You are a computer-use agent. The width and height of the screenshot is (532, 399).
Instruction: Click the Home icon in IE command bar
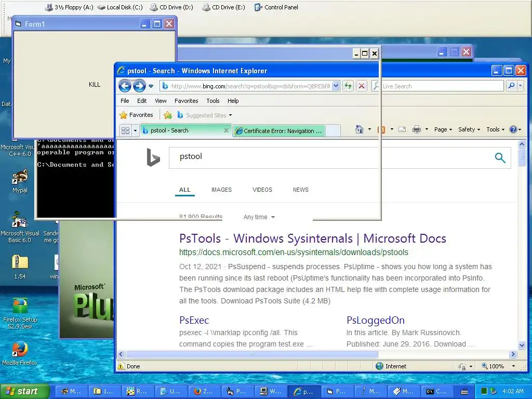point(360,129)
